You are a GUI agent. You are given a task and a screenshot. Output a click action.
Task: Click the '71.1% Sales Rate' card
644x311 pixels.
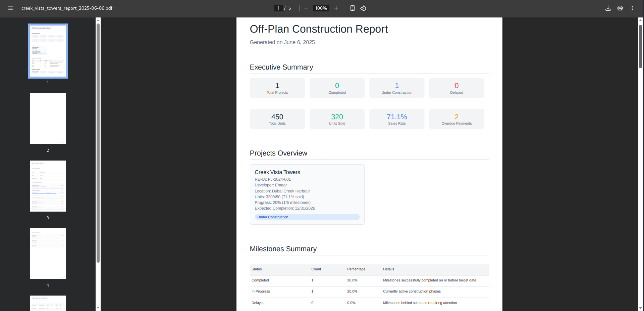[397, 119]
